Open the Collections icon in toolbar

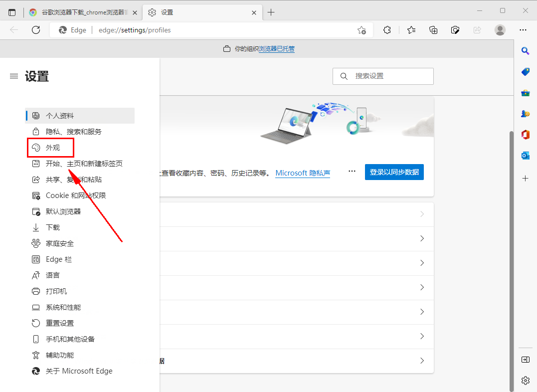click(433, 30)
